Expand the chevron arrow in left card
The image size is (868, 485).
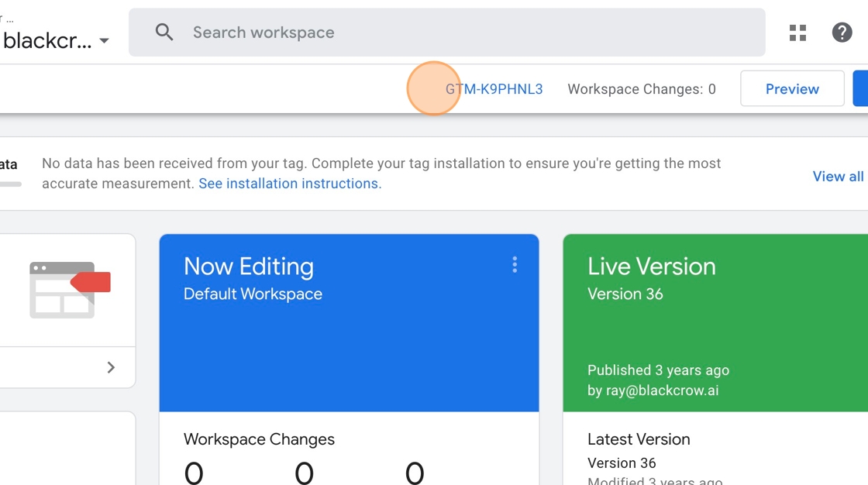[x=111, y=367]
